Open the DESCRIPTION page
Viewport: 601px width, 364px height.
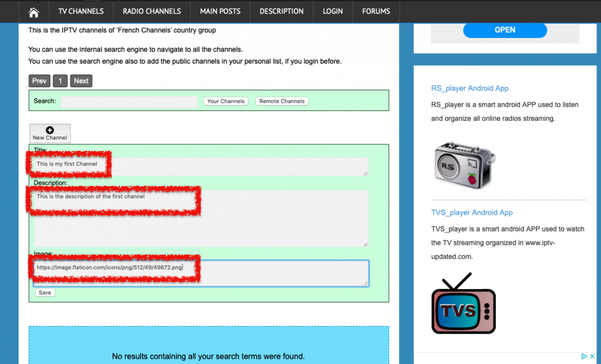281,11
